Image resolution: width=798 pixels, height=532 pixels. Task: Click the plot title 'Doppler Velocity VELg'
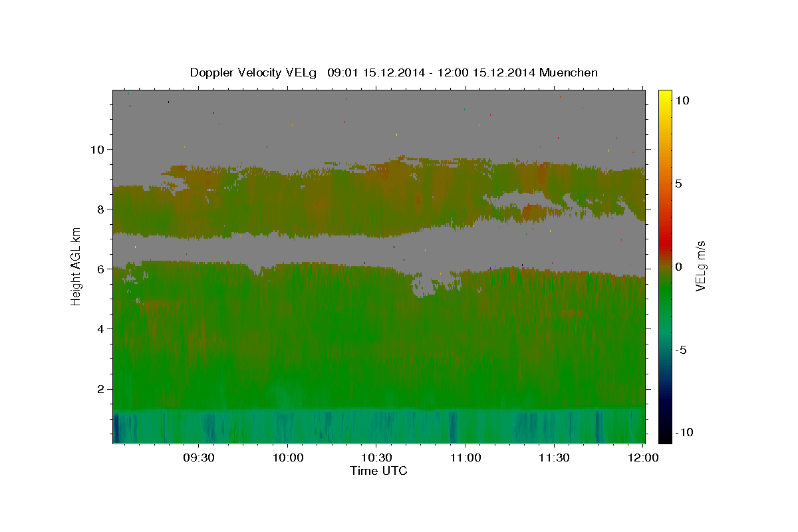[255, 72]
